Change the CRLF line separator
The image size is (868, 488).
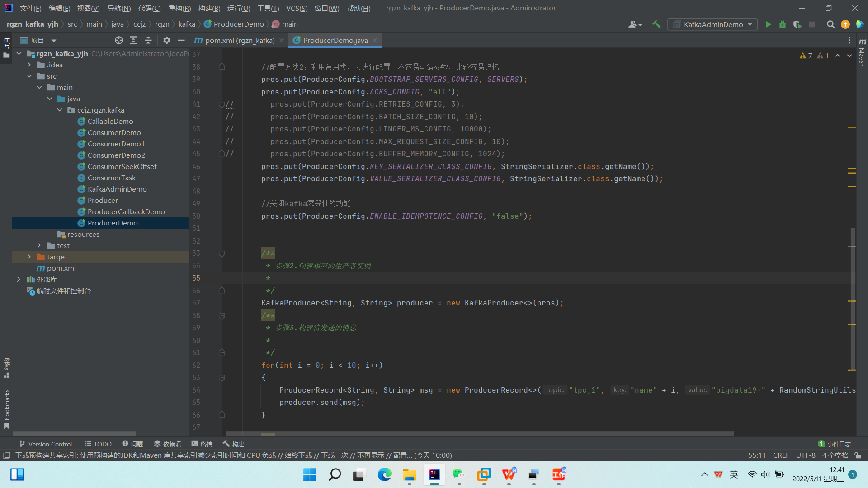pos(781,455)
